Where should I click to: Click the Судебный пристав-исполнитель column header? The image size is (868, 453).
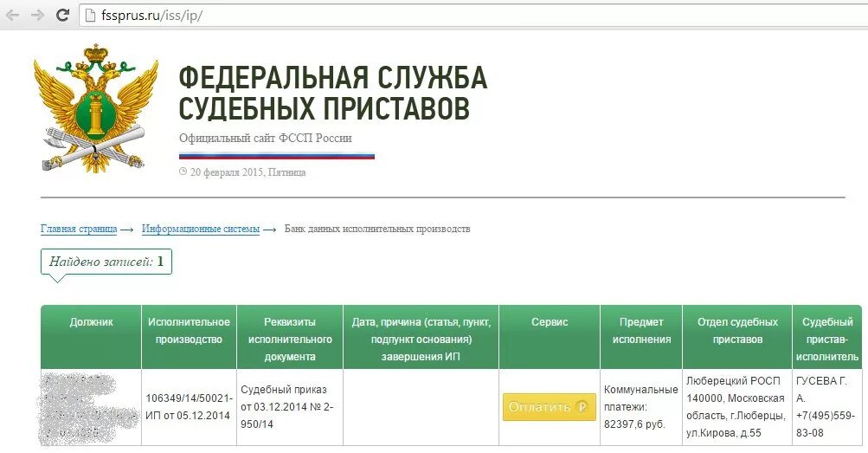click(827, 337)
